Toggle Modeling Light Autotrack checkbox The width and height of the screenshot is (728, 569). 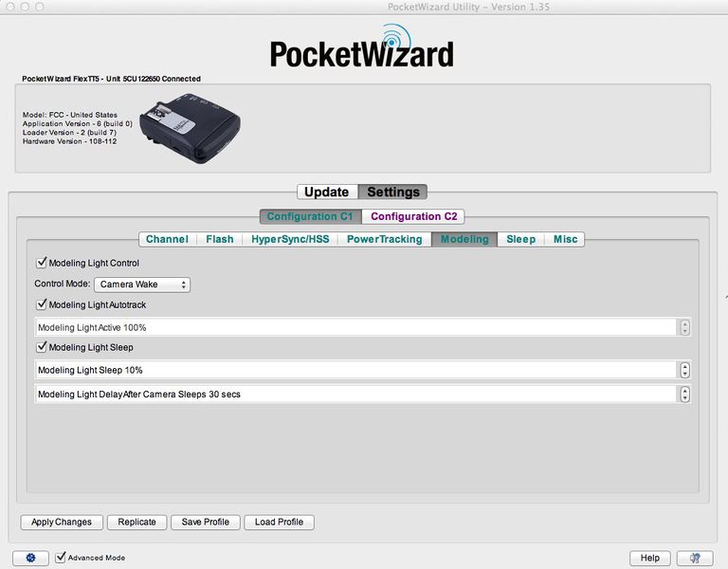pyautogui.click(x=42, y=304)
